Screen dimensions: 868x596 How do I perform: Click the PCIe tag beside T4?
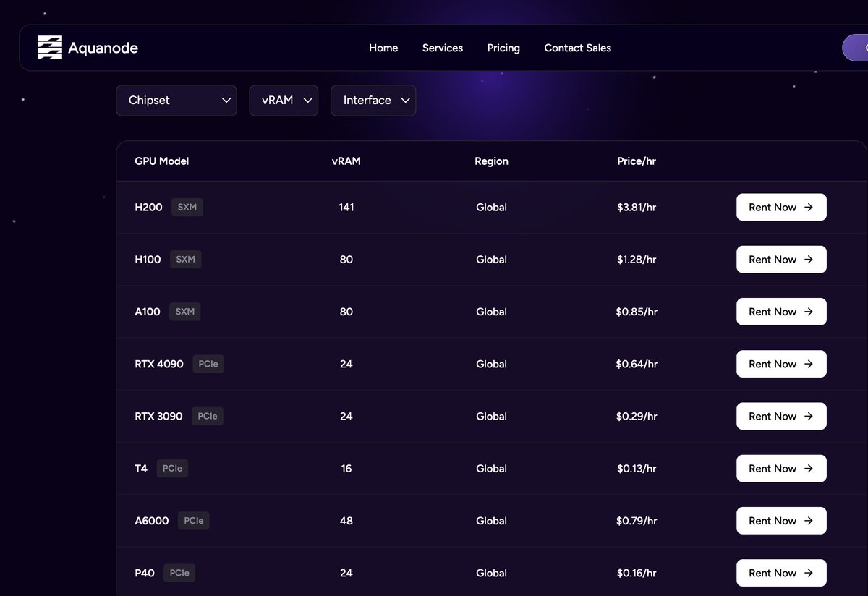click(172, 469)
